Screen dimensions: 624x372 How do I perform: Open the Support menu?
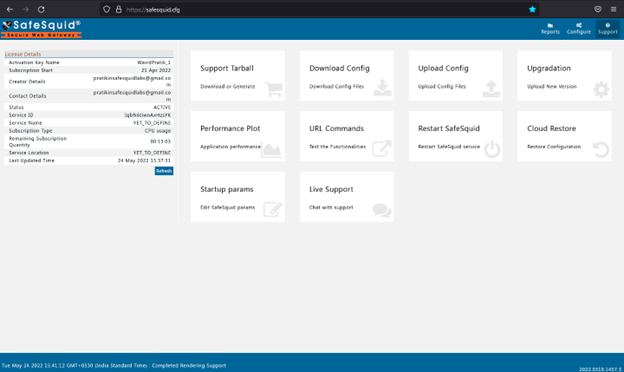[x=607, y=29]
